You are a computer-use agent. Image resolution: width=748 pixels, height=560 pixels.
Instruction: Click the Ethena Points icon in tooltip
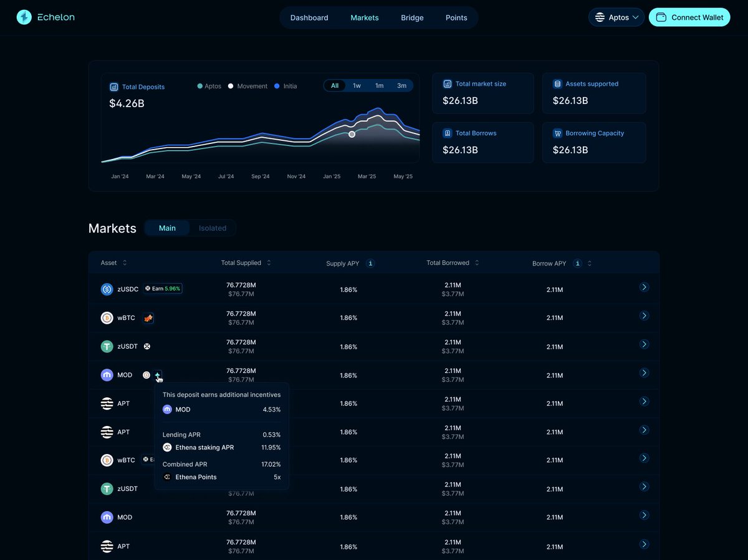point(167,477)
